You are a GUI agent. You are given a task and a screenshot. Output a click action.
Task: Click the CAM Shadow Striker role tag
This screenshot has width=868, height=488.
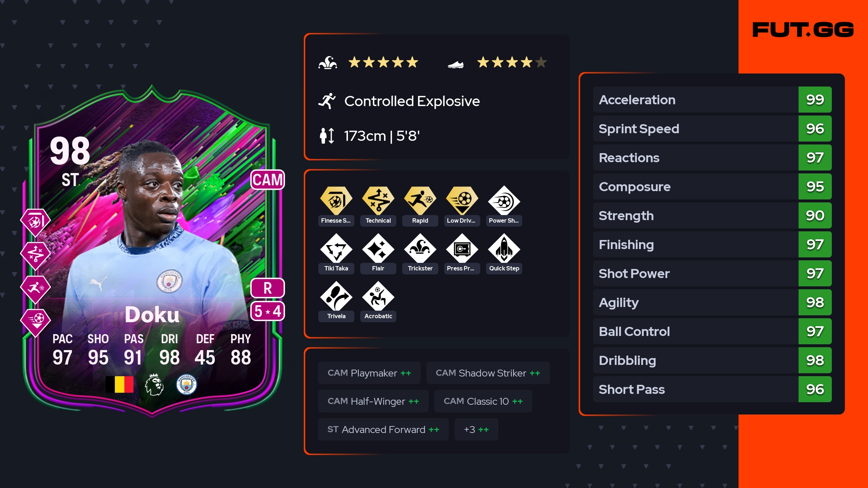pyautogui.click(x=488, y=373)
